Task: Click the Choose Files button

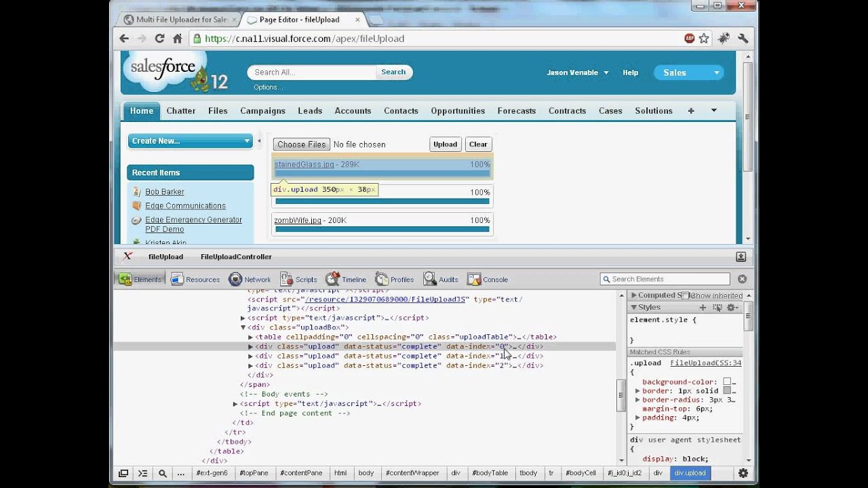Action: coord(302,144)
